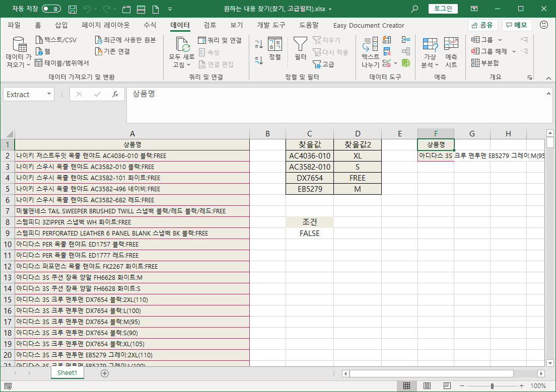Expand the formula bar chevron
The image size is (556, 392).
(548, 94)
